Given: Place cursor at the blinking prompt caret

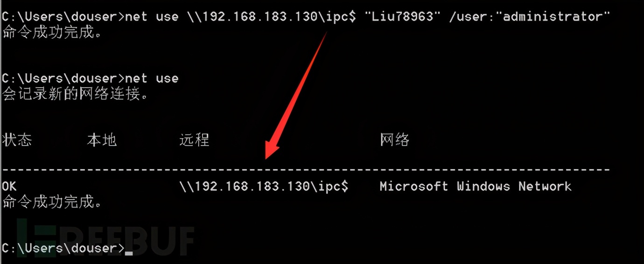Looking at the screenshot, I should click(x=129, y=253).
